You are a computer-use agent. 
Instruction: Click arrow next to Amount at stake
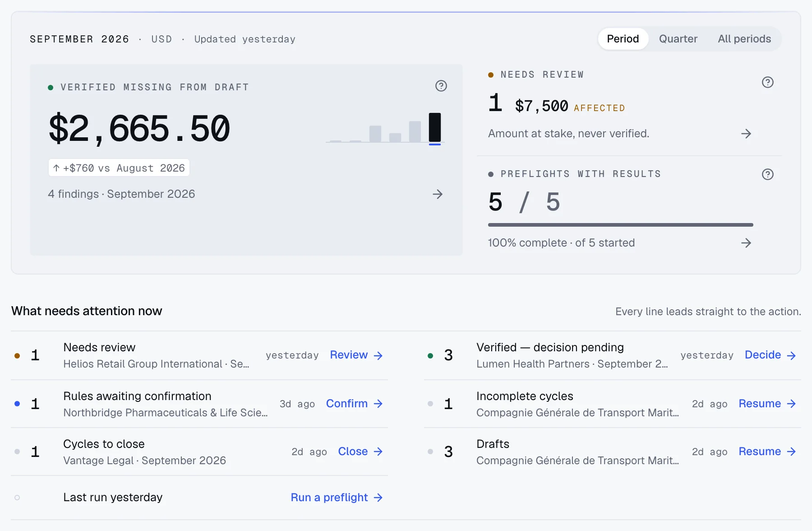click(746, 134)
